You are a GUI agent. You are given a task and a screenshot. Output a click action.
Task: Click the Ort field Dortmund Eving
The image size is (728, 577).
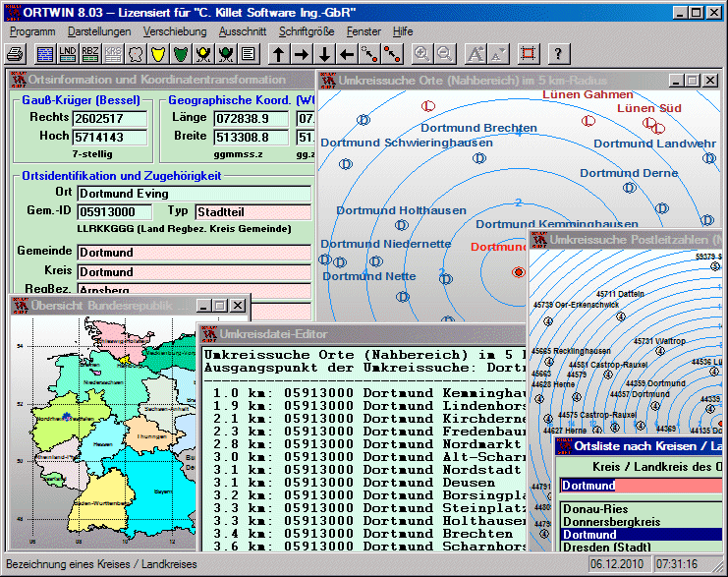[195, 194]
